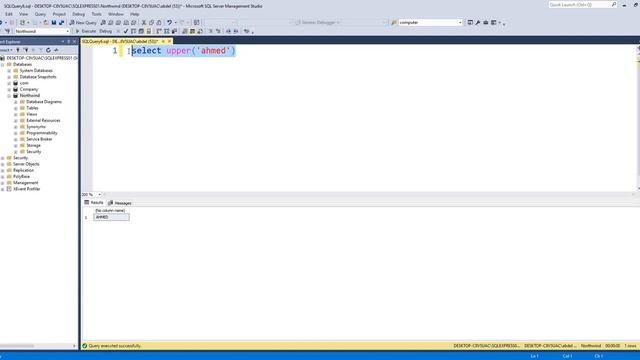
Task: Switch output to Results to File
Action: (x=200, y=31)
